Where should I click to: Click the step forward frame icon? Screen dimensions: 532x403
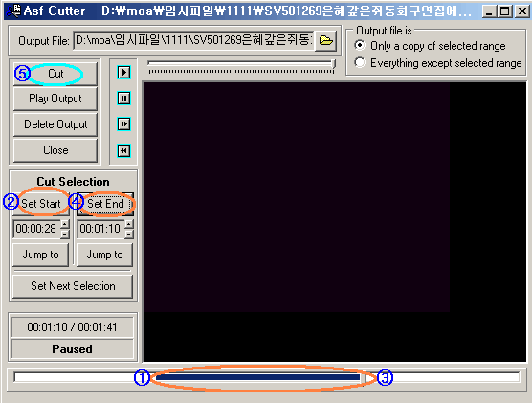123,124
